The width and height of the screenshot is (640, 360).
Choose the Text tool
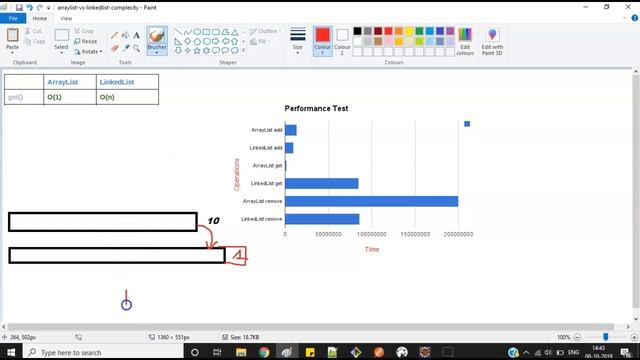point(136,36)
